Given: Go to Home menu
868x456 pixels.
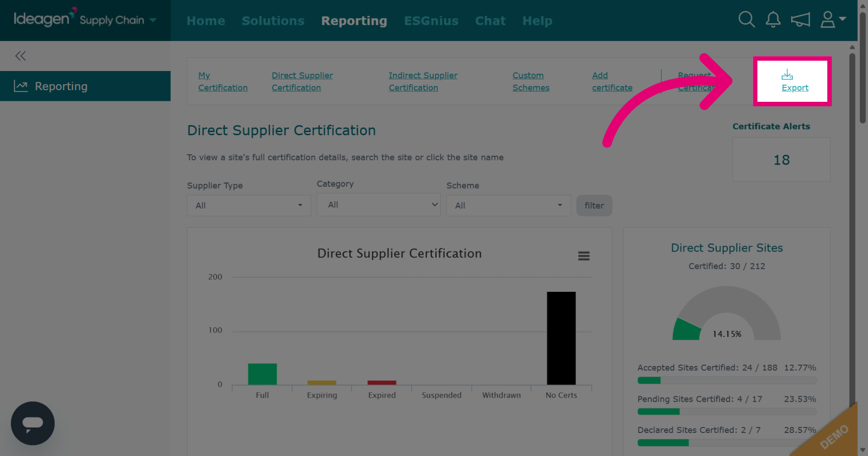Looking at the screenshot, I should (206, 21).
